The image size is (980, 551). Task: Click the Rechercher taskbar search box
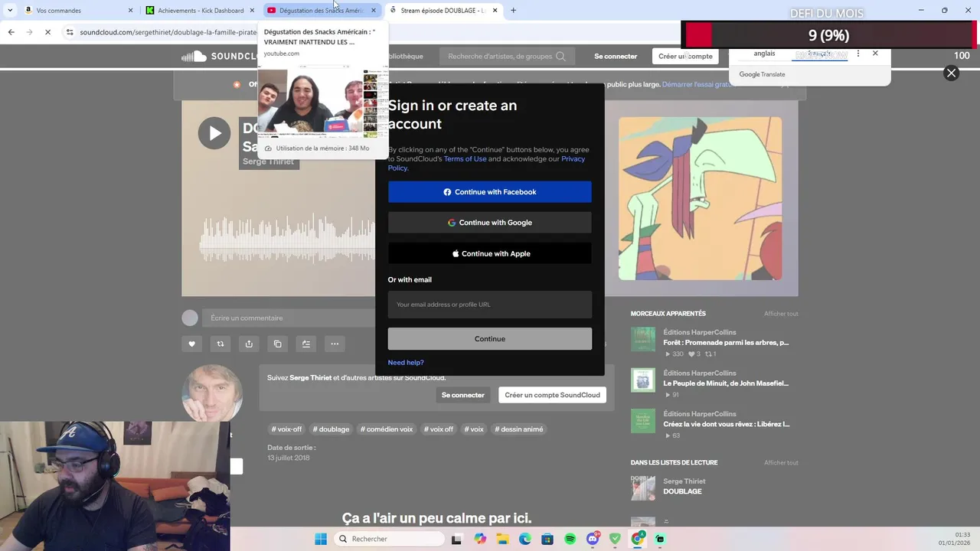pyautogui.click(x=389, y=539)
